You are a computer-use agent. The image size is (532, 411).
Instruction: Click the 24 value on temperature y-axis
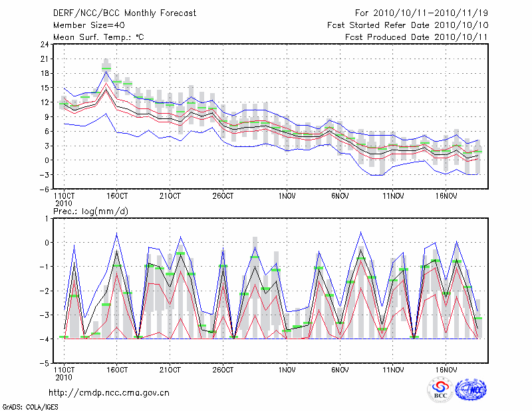tap(44, 45)
